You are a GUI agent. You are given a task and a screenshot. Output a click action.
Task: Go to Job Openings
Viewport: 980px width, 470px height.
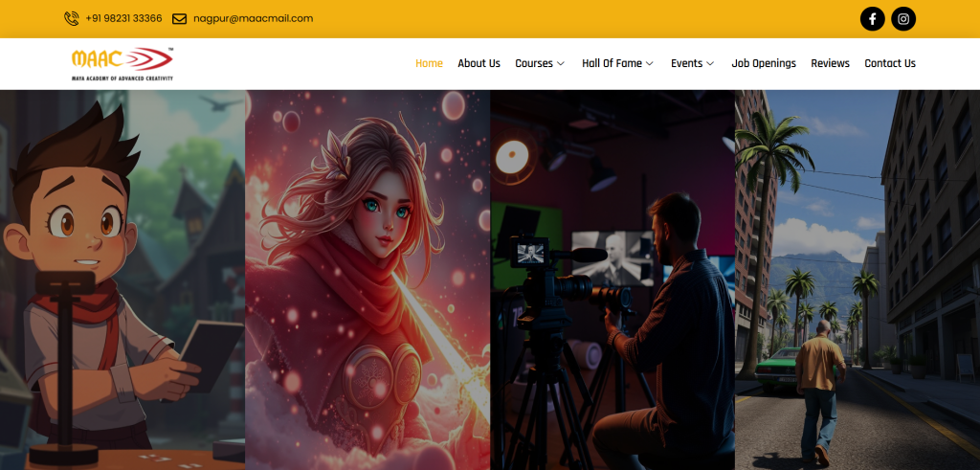[x=763, y=63]
